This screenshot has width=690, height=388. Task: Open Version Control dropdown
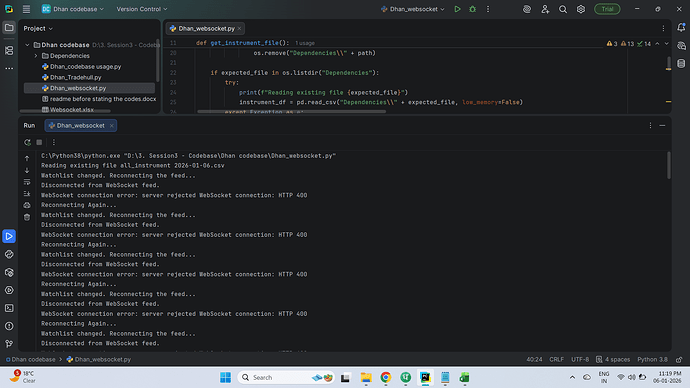[x=142, y=9]
